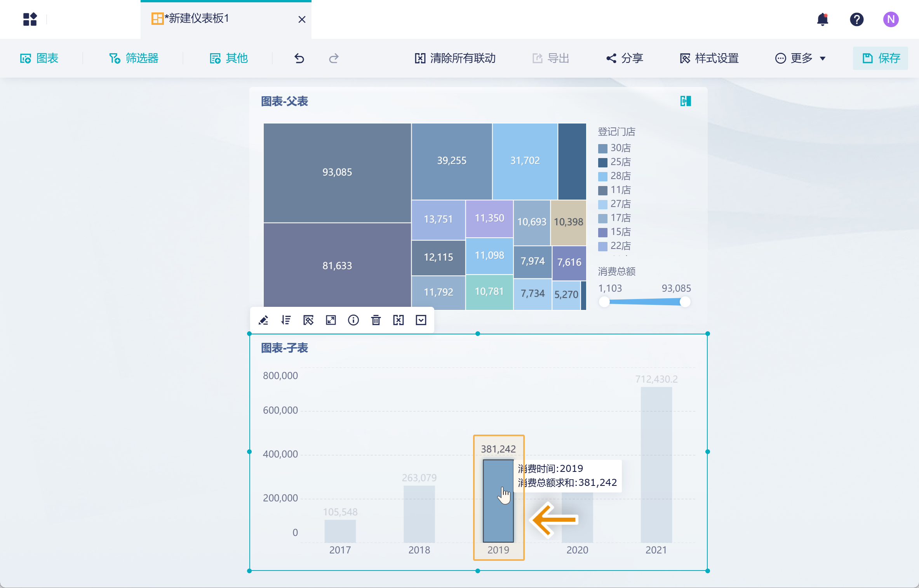Select the 7,616 treemap block
The height and width of the screenshot is (588, 919).
coord(569,263)
